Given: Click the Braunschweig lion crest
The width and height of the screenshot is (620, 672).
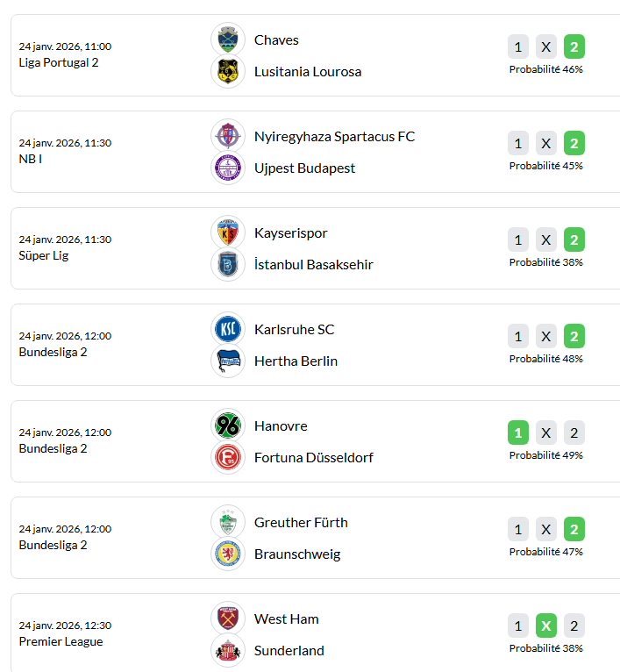Looking at the screenshot, I should pyautogui.click(x=228, y=554).
